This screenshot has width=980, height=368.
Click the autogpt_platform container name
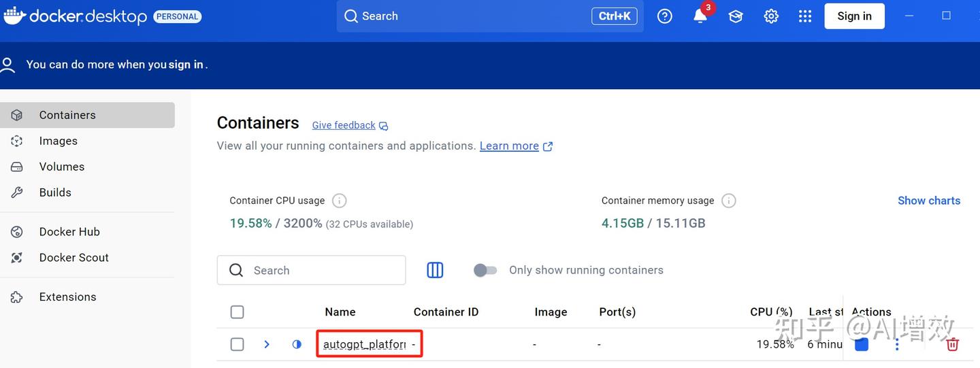(365, 344)
